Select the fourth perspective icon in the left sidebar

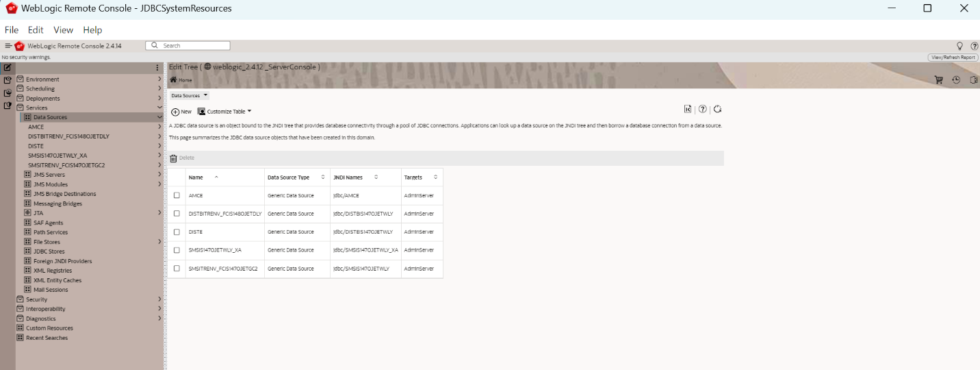coord(8,106)
